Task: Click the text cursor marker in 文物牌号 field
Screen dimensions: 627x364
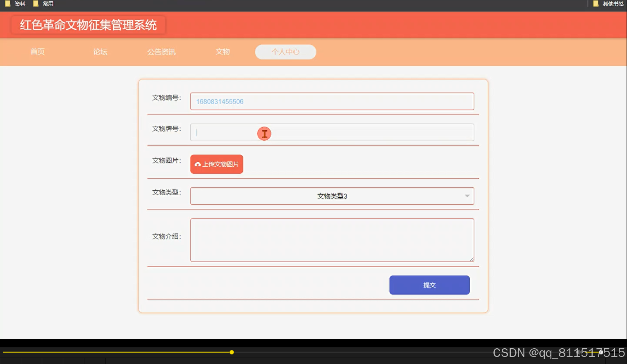Action: click(x=264, y=134)
